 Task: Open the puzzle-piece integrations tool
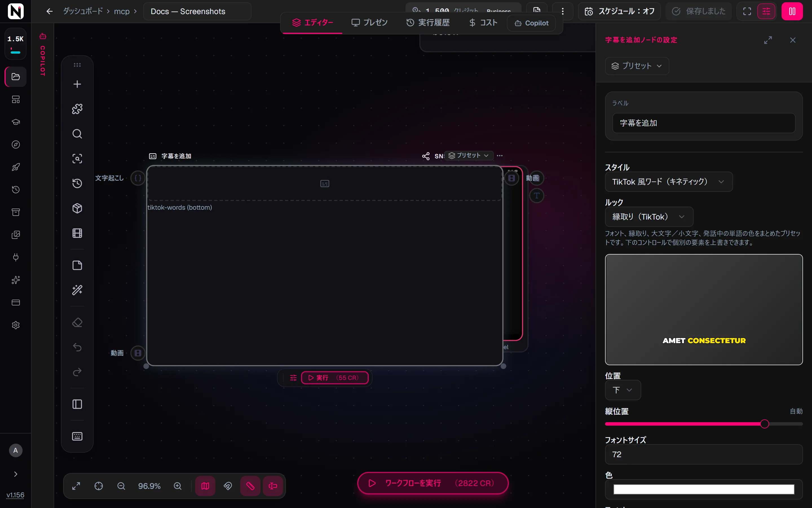pos(77,109)
